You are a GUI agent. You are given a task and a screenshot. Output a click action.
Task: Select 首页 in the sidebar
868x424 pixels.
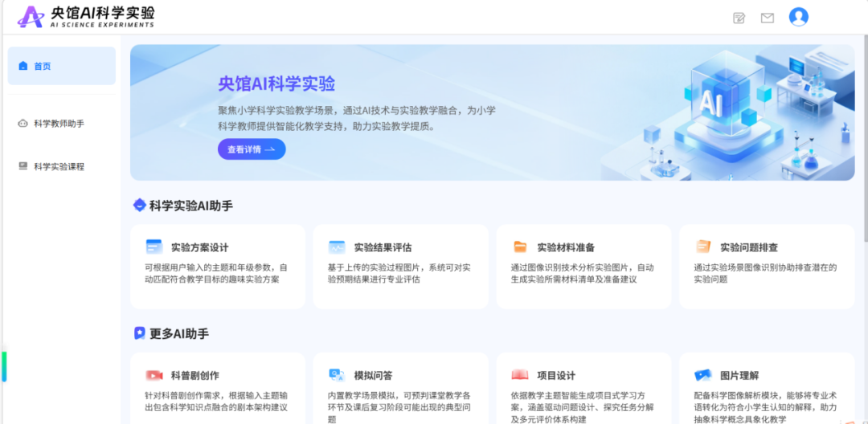61,66
